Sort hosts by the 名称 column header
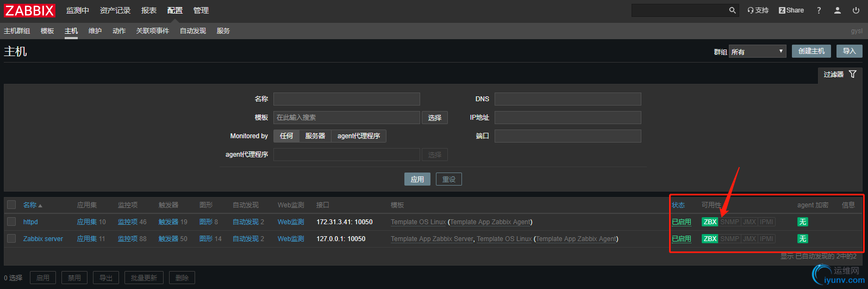The height and width of the screenshot is (289, 868). [33, 205]
